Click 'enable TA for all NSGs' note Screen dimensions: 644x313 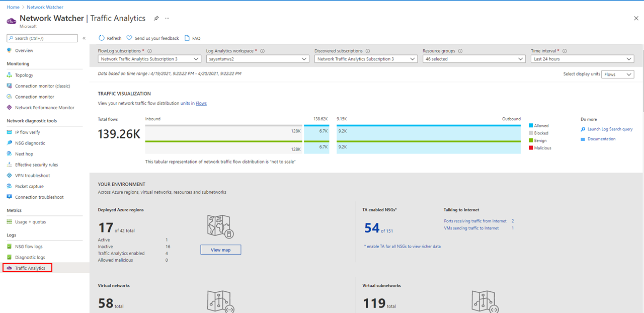(x=402, y=247)
